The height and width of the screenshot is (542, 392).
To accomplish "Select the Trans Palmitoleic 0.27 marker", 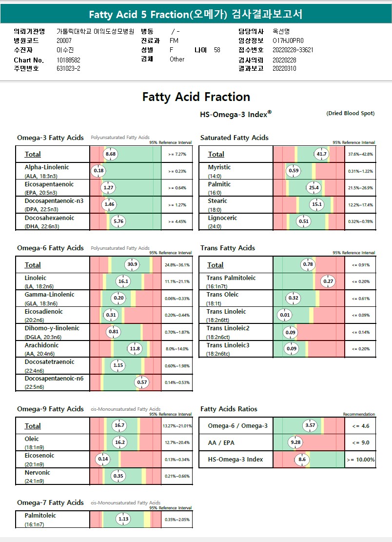I will (329, 281).
